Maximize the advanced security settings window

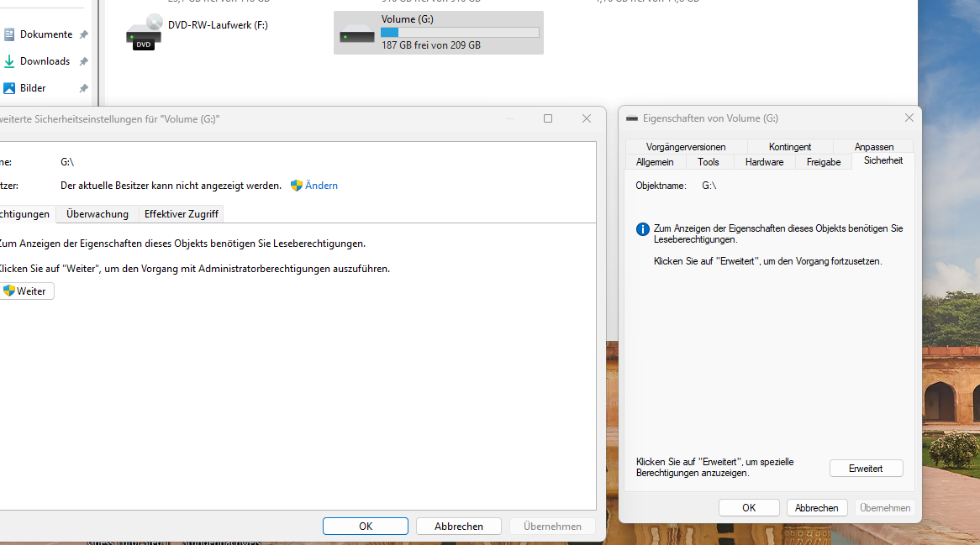[x=548, y=118]
